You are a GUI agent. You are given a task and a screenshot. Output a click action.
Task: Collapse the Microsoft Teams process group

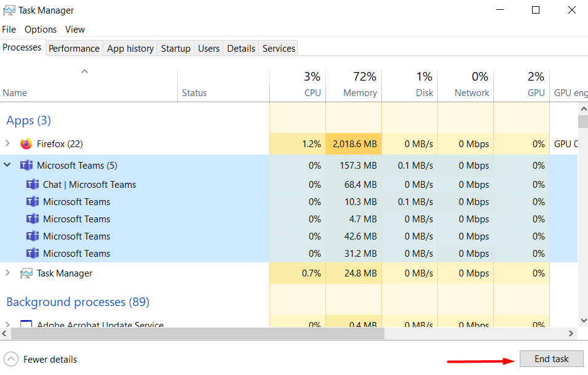point(7,166)
